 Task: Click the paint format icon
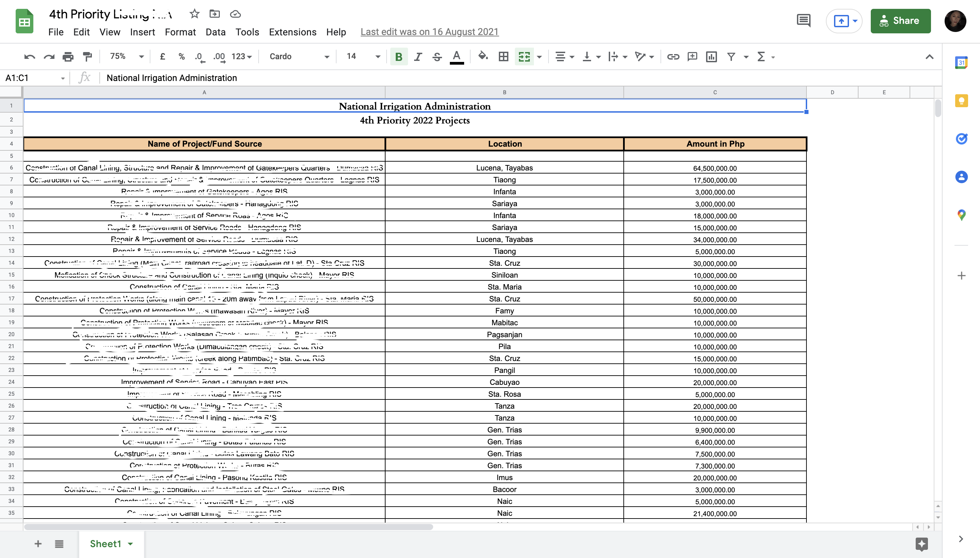87,57
